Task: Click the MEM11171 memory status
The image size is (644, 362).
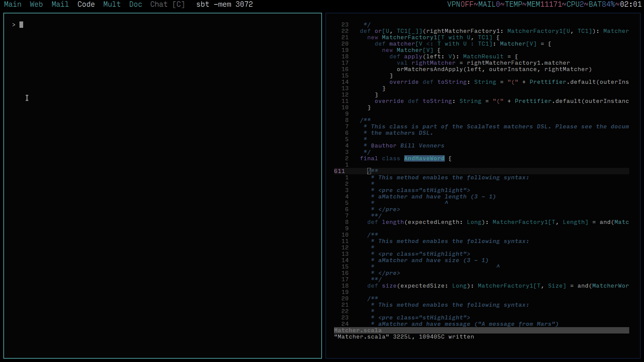Action: (x=544, y=4)
